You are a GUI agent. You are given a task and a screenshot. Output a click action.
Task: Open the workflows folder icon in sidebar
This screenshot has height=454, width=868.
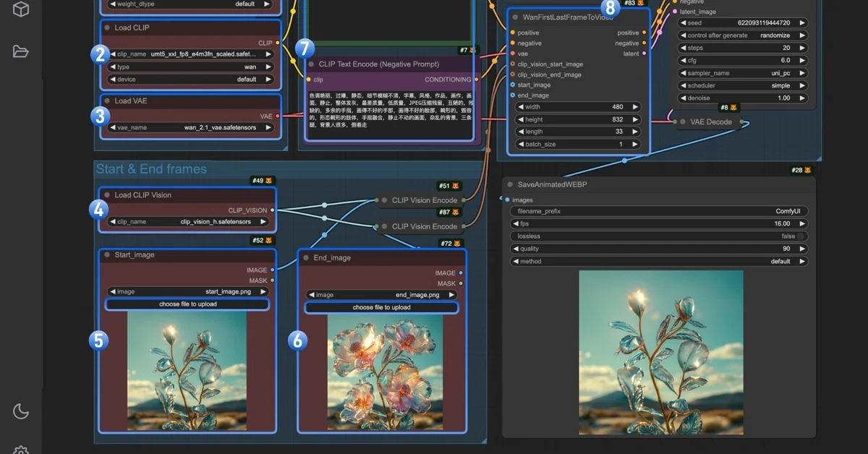[x=21, y=51]
